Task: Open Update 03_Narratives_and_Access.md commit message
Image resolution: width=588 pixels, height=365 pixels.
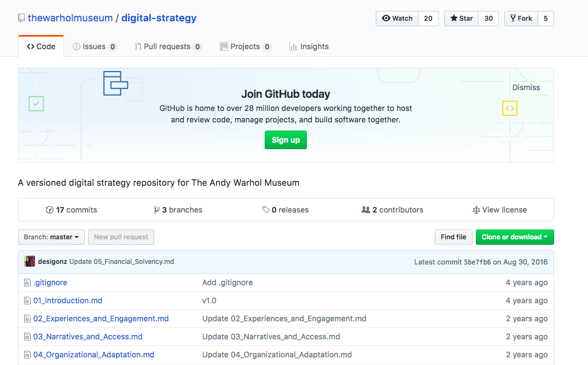Action: pyautogui.click(x=271, y=337)
